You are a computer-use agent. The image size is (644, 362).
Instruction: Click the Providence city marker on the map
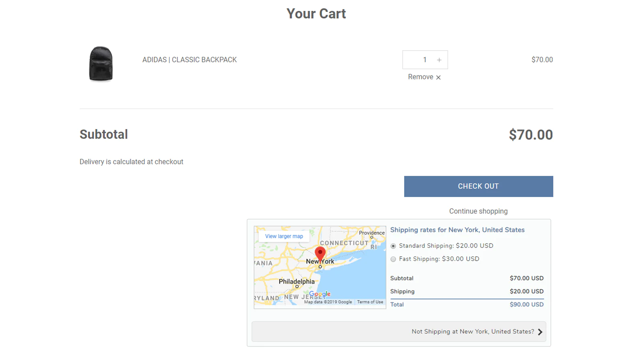point(372,237)
